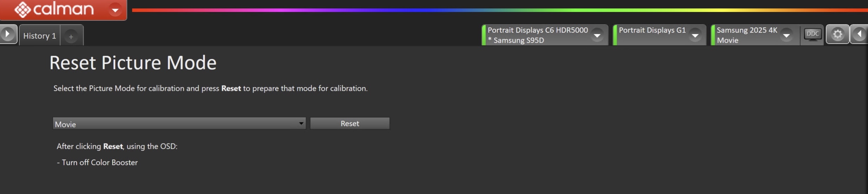The image size is (868, 194).
Task: Select the Samsung 2025 4K display tab
Action: tap(747, 35)
